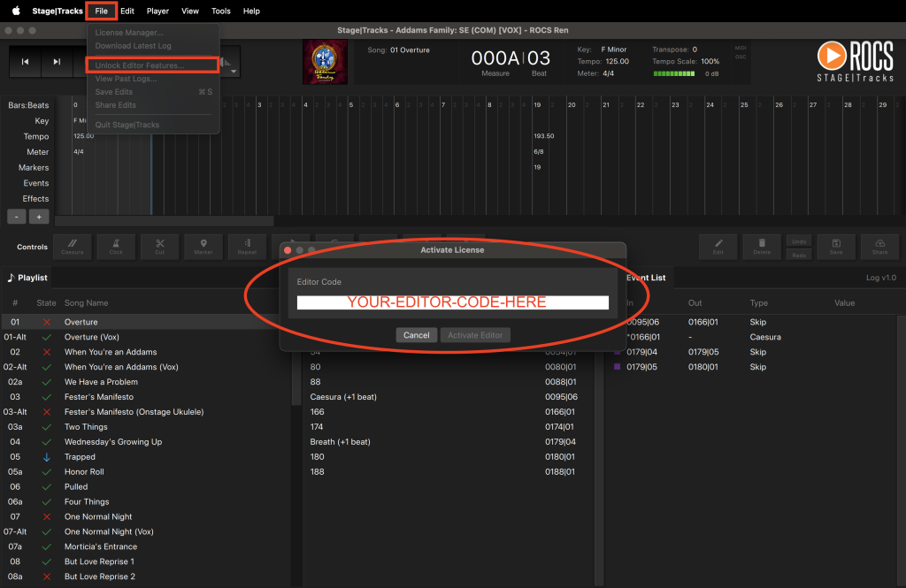Select song Wednesday's Growing Up
This screenshot has height=588, width=906.
[148, 442]
